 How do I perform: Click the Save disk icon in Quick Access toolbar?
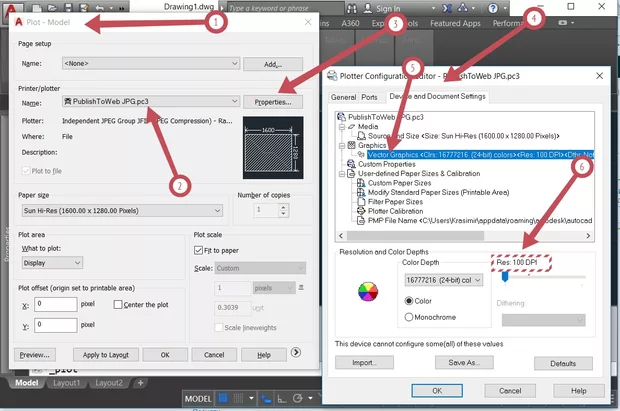(68, 8)
